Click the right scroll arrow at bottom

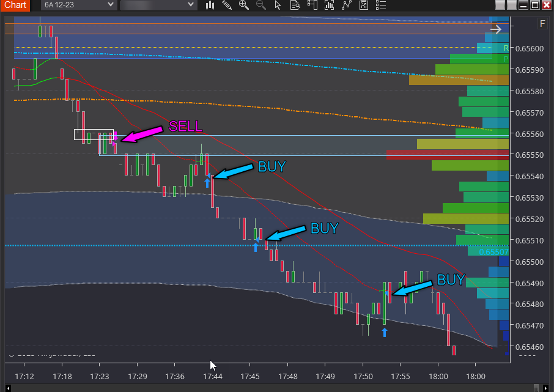click(545, 388)
